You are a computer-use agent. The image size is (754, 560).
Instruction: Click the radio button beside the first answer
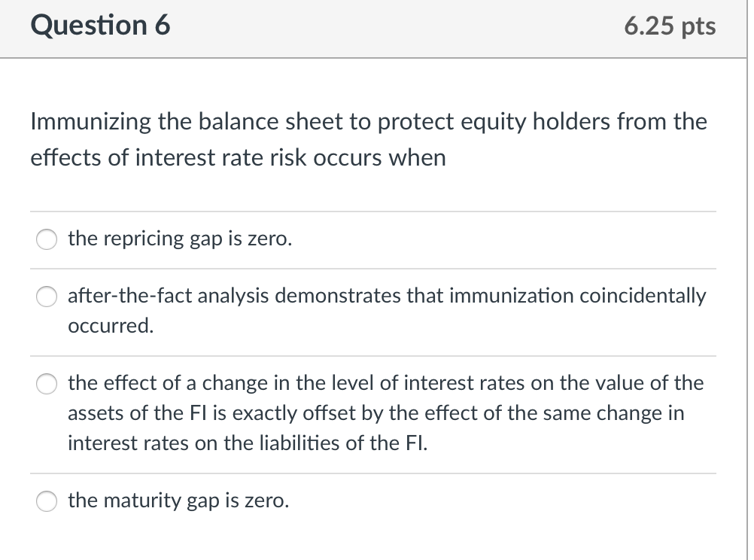click(x=46, y=239)
